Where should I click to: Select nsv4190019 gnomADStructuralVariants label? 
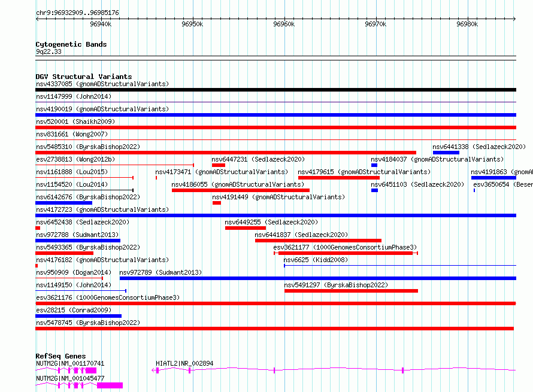point(102,109)
